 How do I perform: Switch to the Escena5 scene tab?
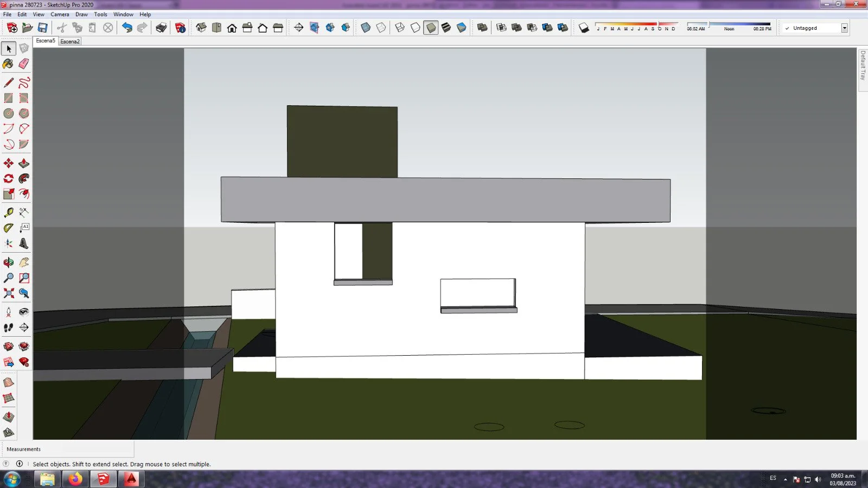coord(46,41)
